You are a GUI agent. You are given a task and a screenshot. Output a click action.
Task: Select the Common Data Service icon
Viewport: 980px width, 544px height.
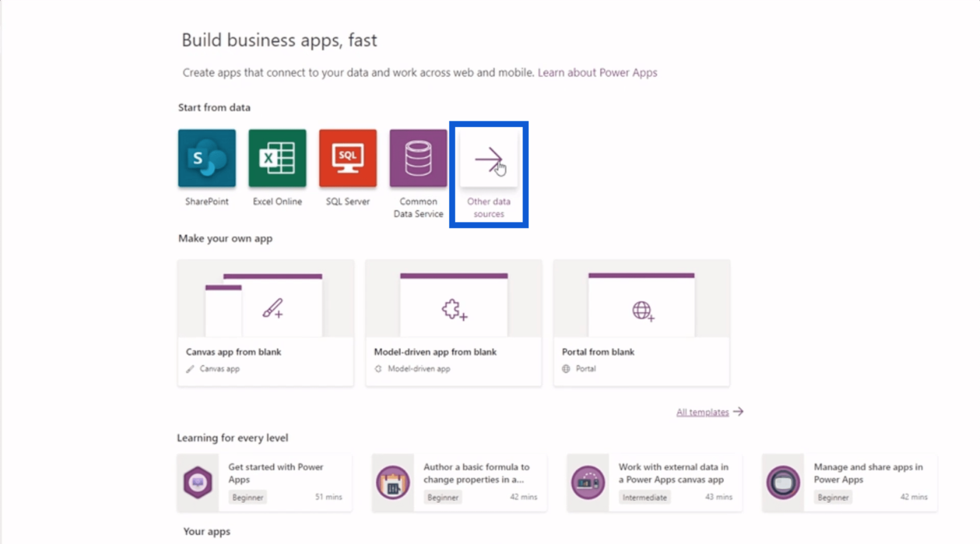point(418,158)
